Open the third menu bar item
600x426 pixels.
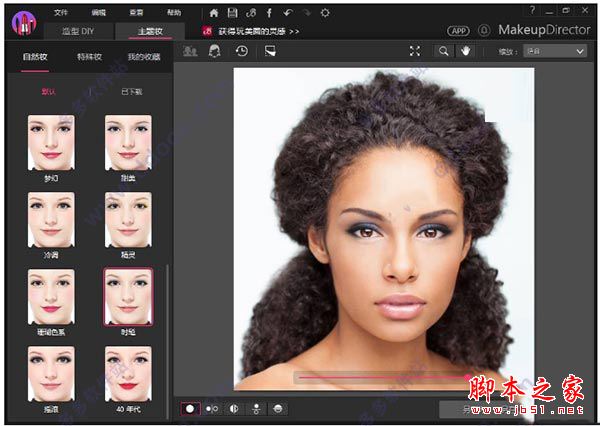point(136,13)
